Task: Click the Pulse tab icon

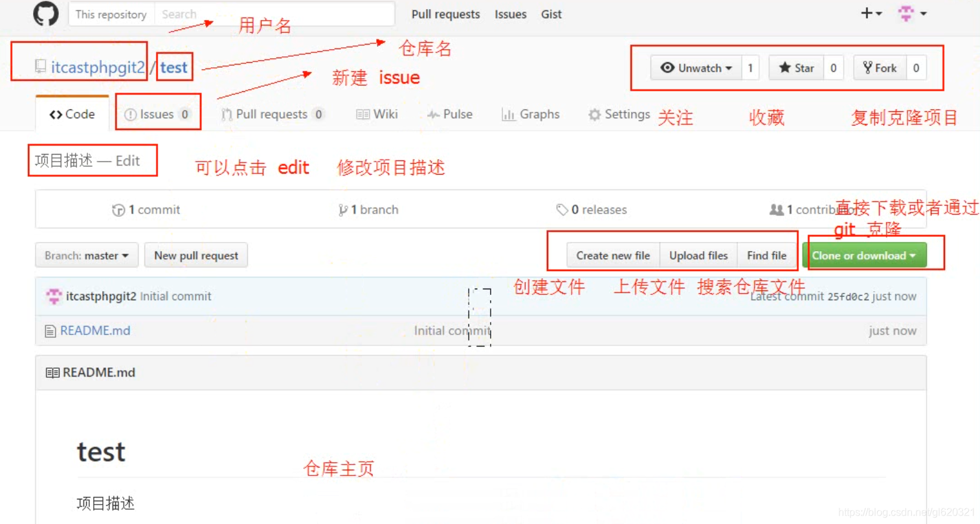Action: point(433,115)
